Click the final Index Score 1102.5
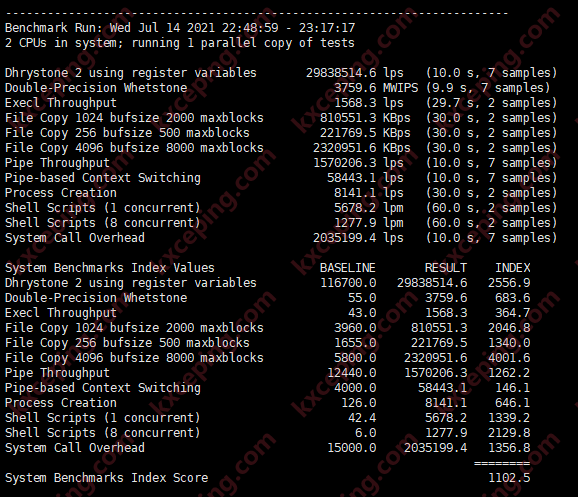This screenshot has width=578, height=497. click(509, 478)
